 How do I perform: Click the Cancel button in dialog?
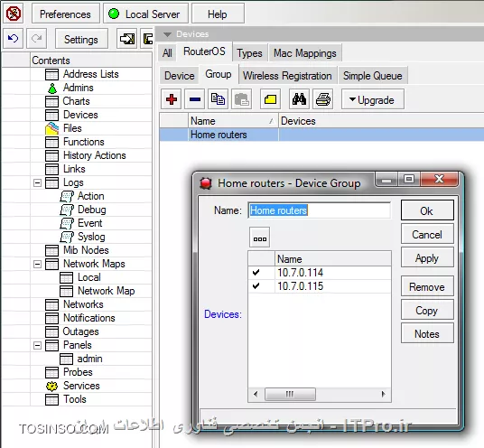tap(427, 234)
